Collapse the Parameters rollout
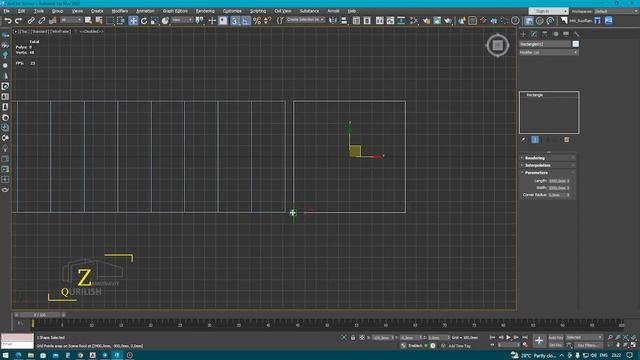640x360 pixels. click(548, 173)
